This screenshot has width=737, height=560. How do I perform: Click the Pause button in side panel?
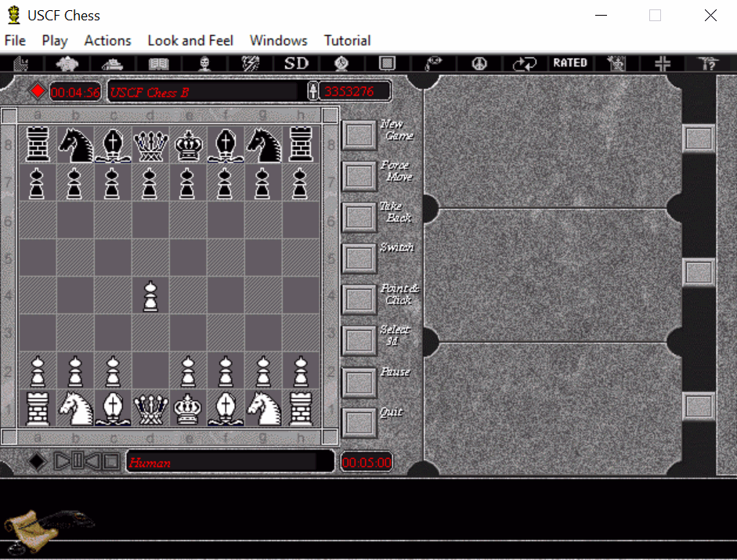coord(359,381)
